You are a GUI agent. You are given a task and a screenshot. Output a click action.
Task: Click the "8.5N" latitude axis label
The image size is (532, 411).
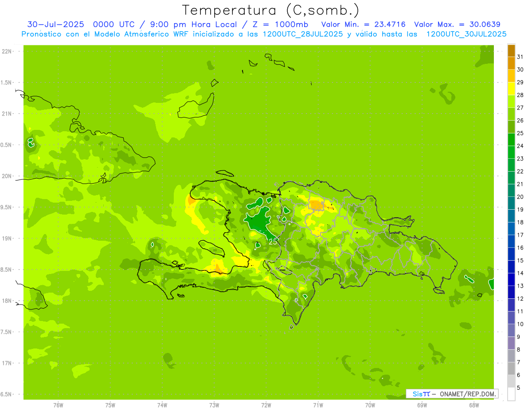6,270
